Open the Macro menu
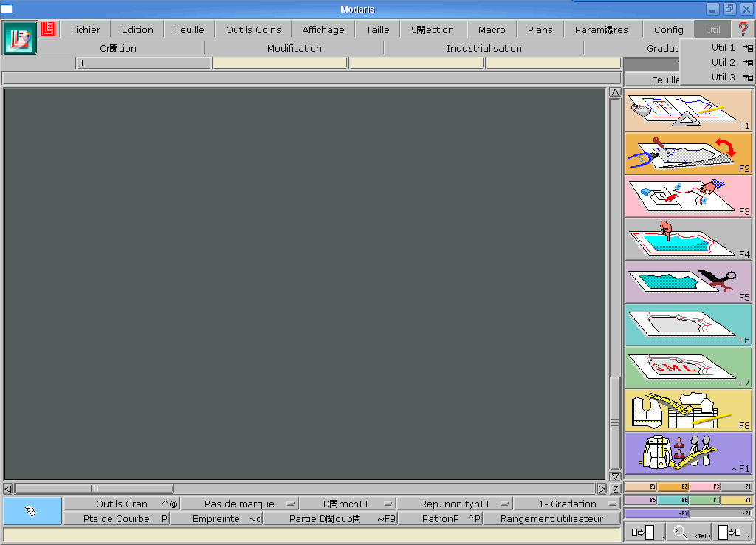The height and width of the screenshot is (545, 756). click(492, 30)
